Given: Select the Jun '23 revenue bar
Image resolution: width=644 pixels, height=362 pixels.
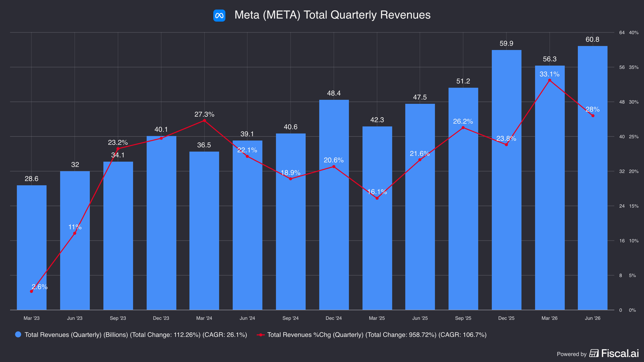Looking at the screenshot, I should pyautogui.click(x=75, y=240).
